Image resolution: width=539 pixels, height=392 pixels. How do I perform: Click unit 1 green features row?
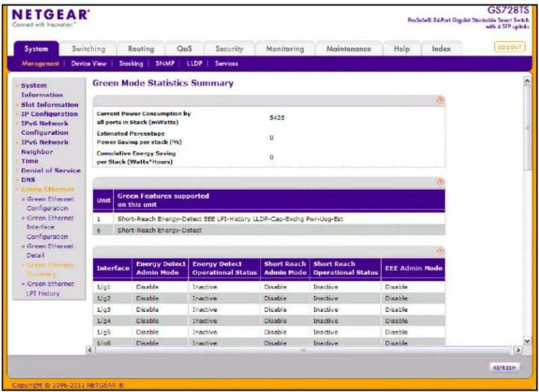pos(269,219)
